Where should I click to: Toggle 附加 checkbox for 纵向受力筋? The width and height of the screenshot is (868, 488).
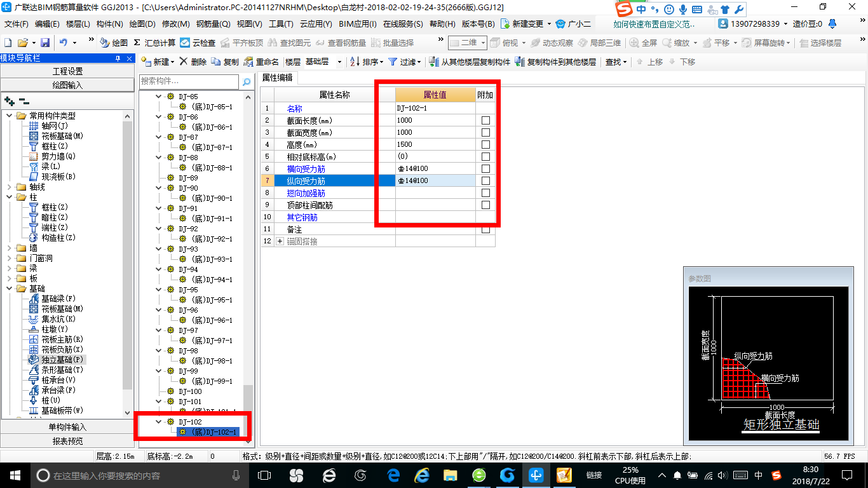485,180
